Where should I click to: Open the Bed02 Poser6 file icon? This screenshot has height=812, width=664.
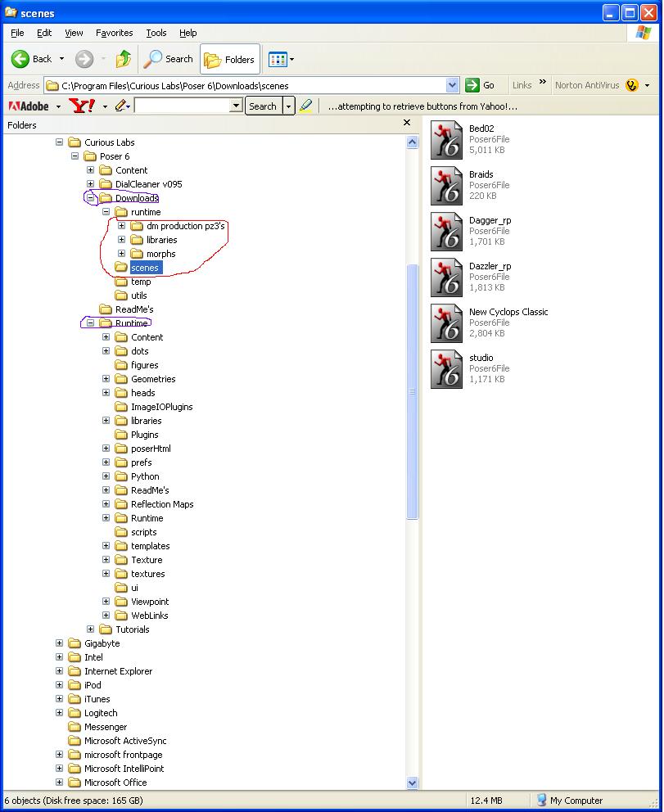click(x=446, y=140)
